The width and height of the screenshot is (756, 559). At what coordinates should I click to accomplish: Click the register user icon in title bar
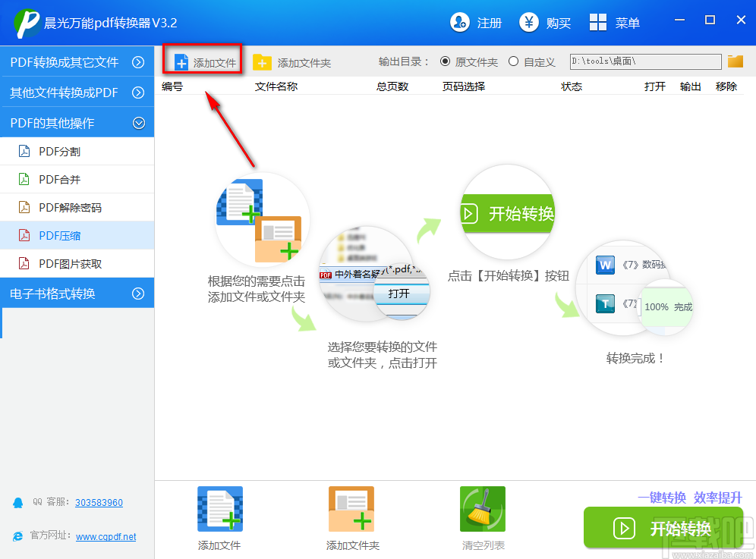click(x=459, y=22)
